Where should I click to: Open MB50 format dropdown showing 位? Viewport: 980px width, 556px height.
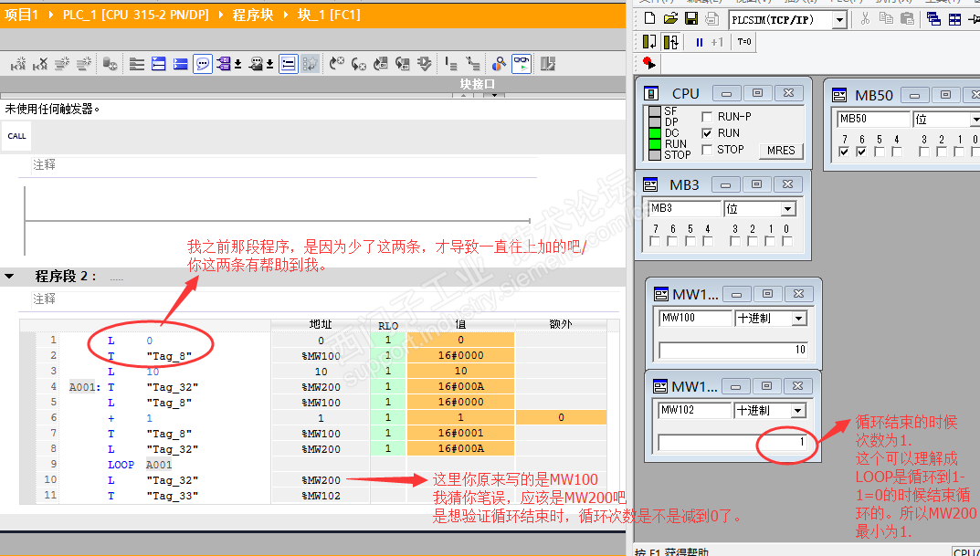pos(975,120)
